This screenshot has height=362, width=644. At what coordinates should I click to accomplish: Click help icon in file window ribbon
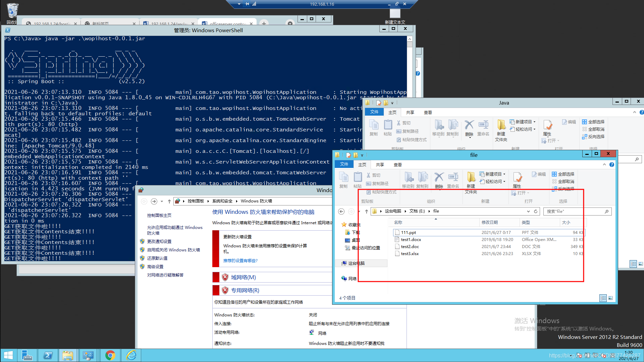click(612, 165)
